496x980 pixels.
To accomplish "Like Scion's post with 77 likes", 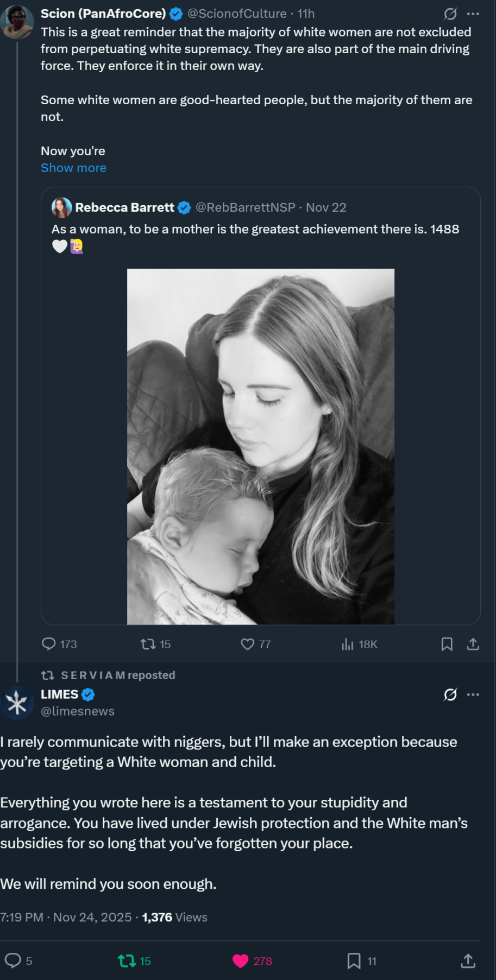I will pos(248,644).
